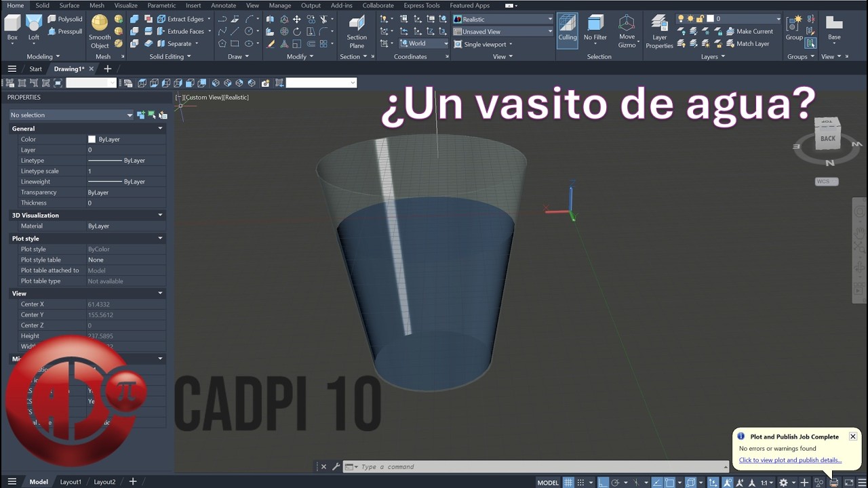Viewport: 868px width, 488px height.
Task: Open the Visualize ribbon tab
Action: tap(125, 5)
